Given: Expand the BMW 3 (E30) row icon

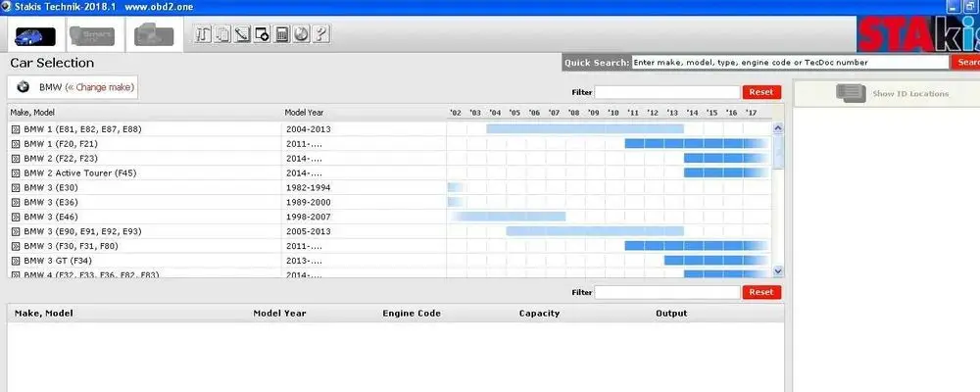Looking at the screenshot, I should (16, 187).
